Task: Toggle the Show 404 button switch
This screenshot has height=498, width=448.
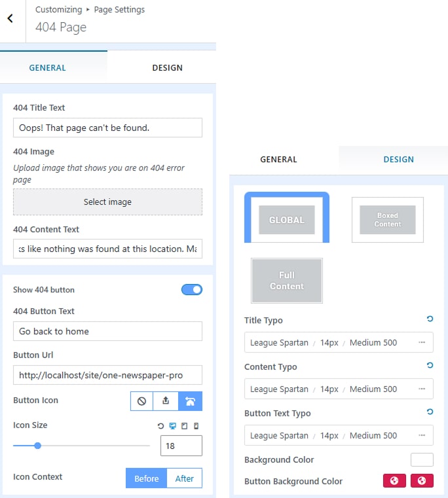Action: [191, 290]
